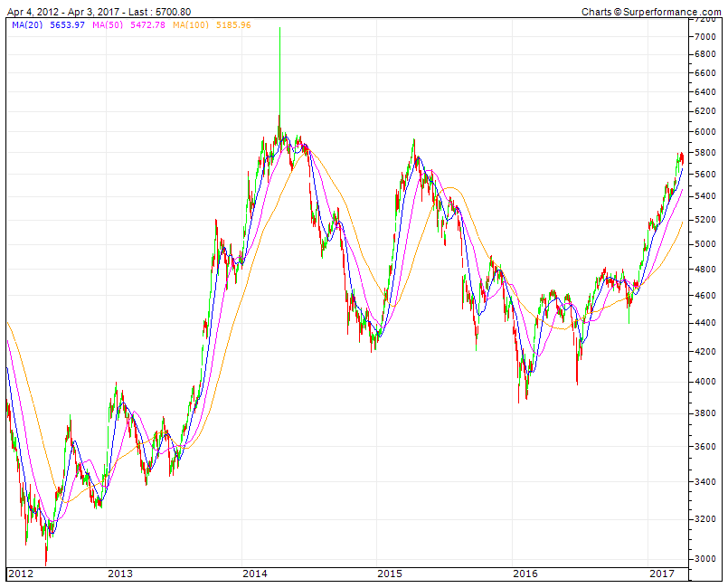The image size is (728, 588).
Task: Click the MA(100) value 5185.96
Action: (x=233, y=25)
